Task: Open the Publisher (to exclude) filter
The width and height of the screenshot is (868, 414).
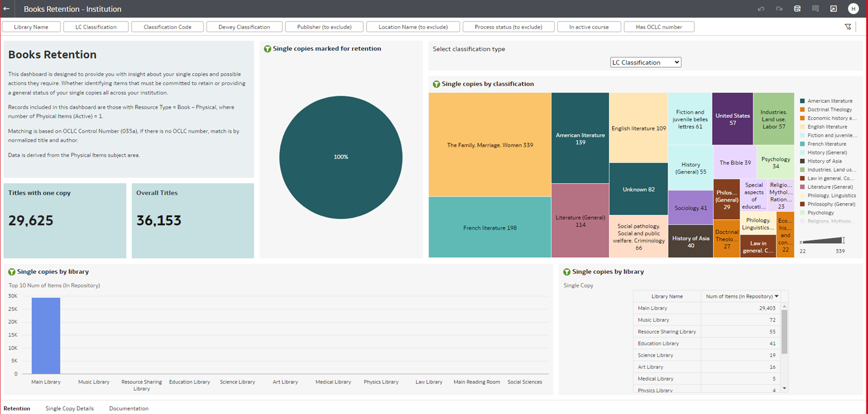Action: [324, 27]
